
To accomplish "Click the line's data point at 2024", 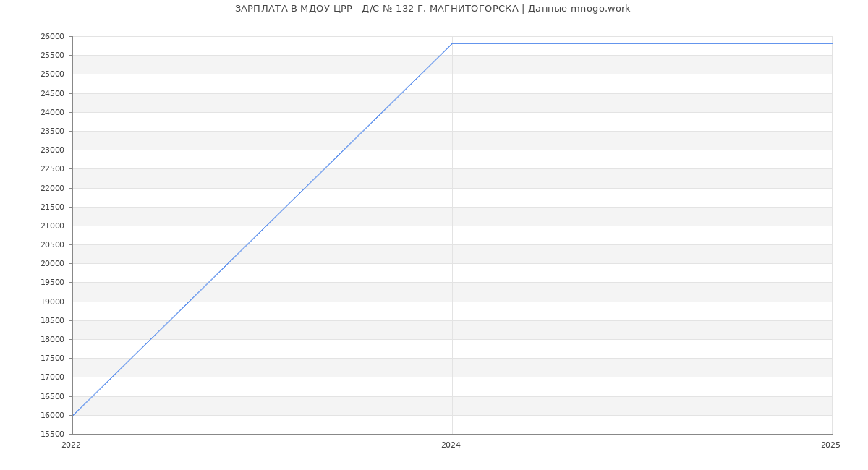I will pos(452,43).
